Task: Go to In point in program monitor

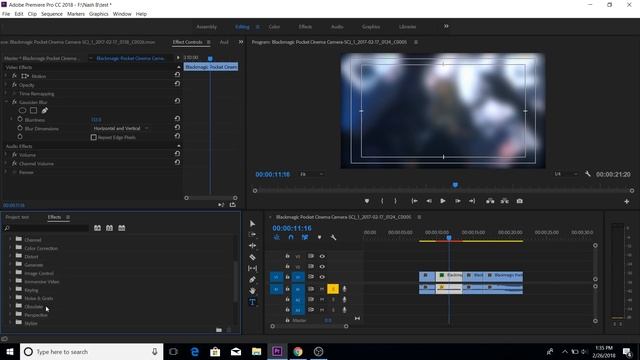Action: 414,201
